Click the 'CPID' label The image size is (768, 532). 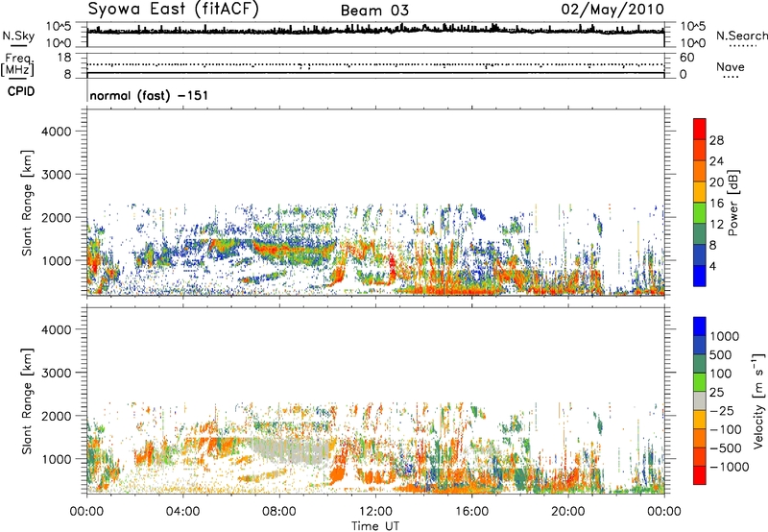click(x=21, y=91)
